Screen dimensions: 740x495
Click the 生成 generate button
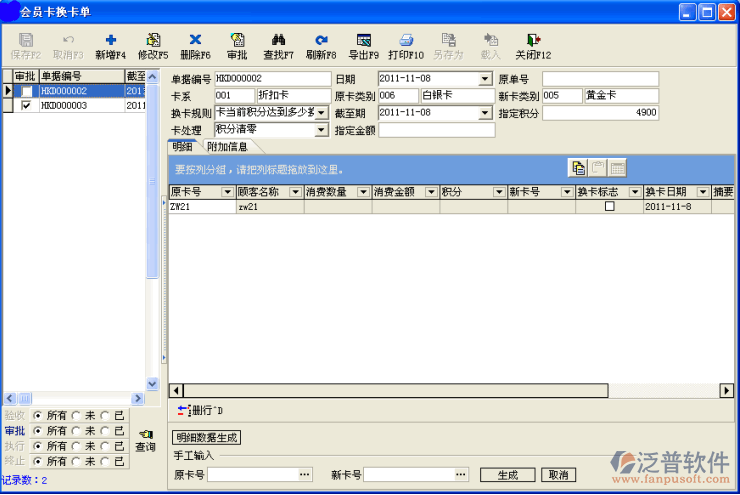pyautogui.click(x=508, y=475)
